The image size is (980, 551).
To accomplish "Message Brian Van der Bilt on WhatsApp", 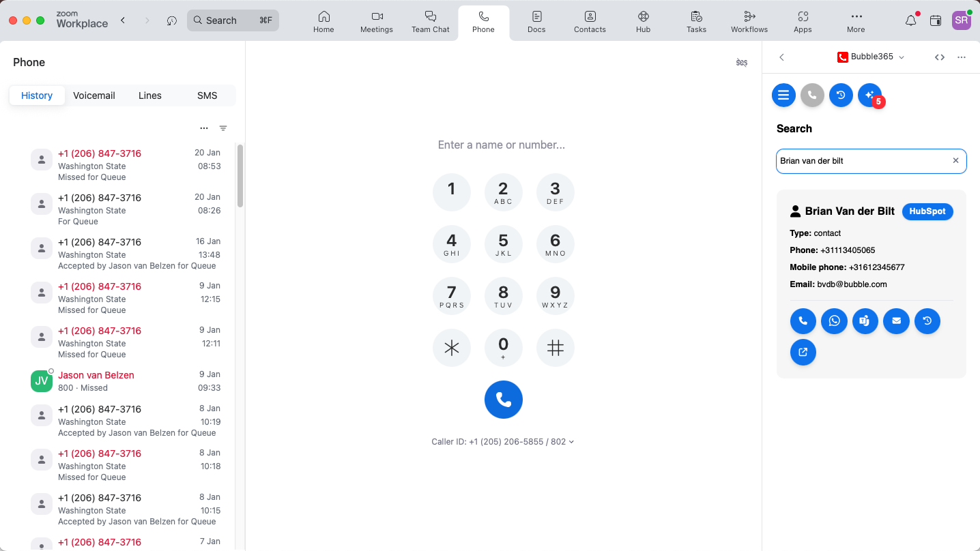I will 834,321.
